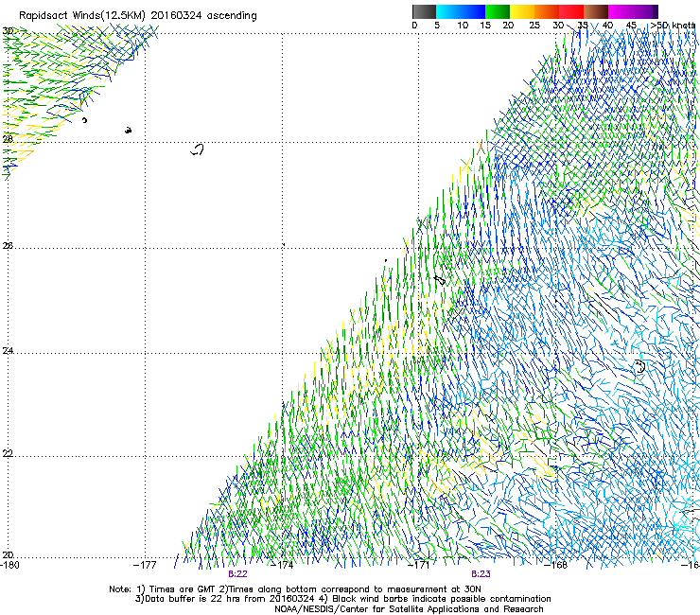Click the latitude label 24
Image resolution: width=700 pixels, height=615 pixels.
click(8, 351)
